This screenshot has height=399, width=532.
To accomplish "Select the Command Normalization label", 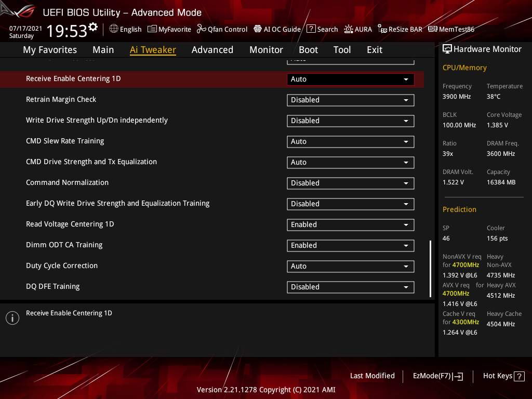I will click(67, 182).
